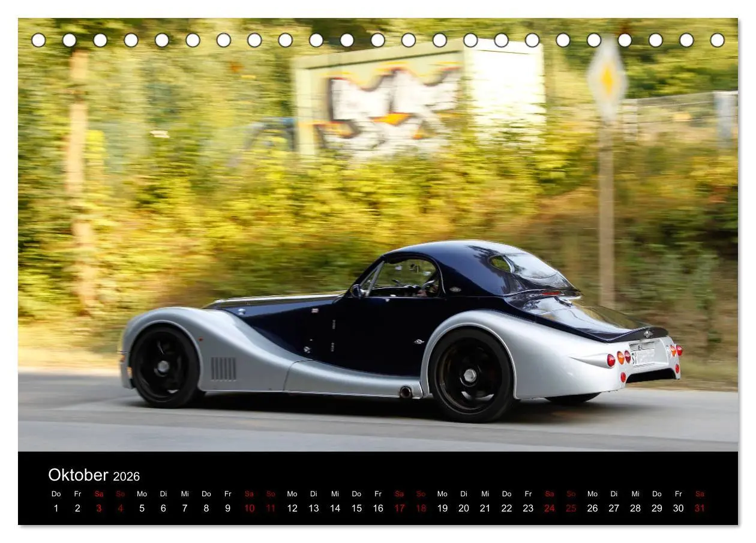Image resolution: width=756 pixels, height=543 pixels.
Task: Choose date 26 in the calendar
Action: point(593,508)
